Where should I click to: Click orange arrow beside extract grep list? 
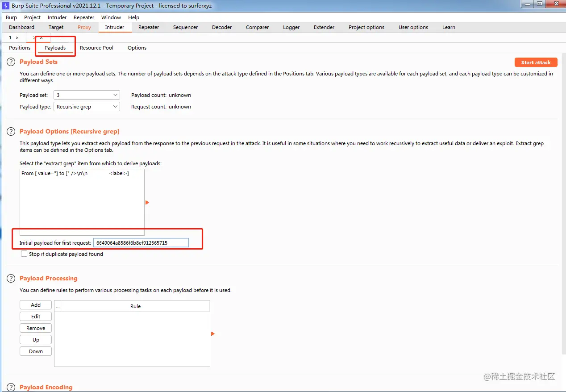pos(147,202)
